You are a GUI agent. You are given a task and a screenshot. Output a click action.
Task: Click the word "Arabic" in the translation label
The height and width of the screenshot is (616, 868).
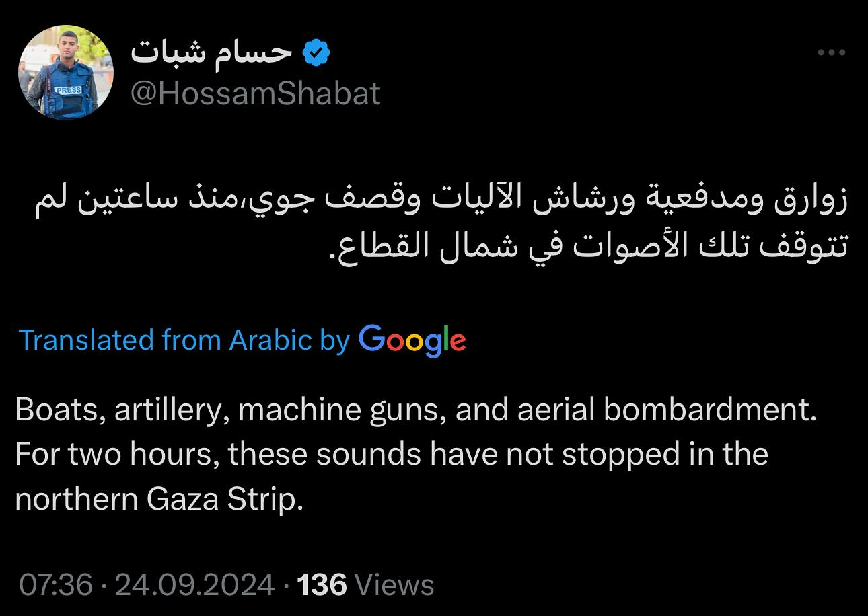tap(270, 340)
